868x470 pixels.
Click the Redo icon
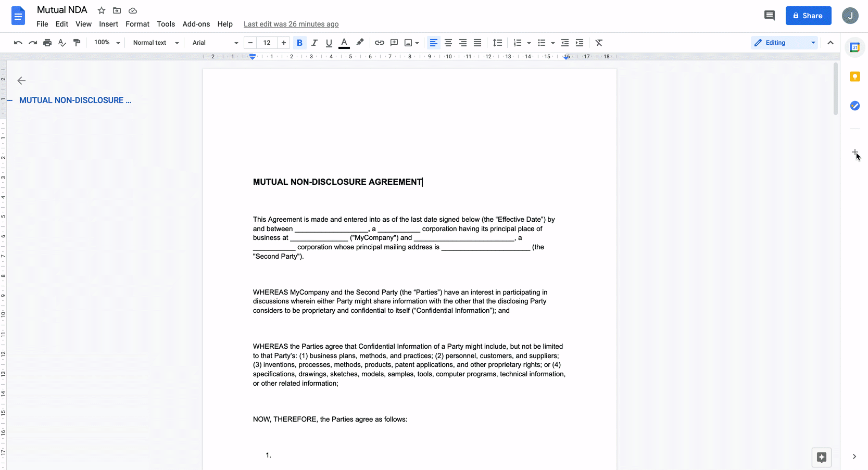pos(33,43)
